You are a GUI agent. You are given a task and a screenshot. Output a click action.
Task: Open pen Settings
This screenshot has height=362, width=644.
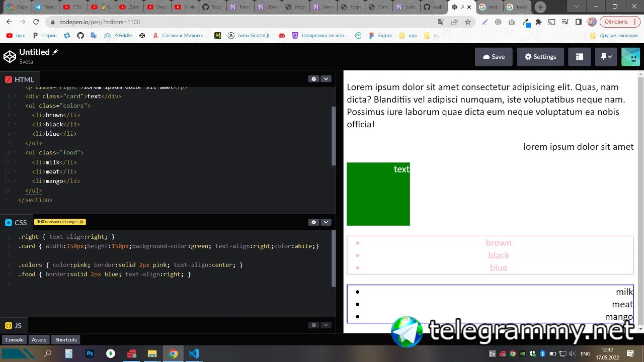pyautogui.click(x=540, y=57)
